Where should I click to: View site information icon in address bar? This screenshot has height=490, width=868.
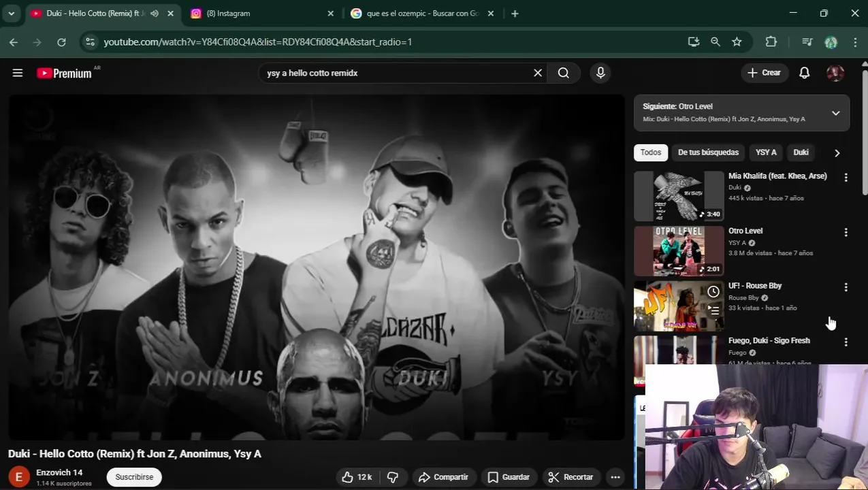coord(90,42)
